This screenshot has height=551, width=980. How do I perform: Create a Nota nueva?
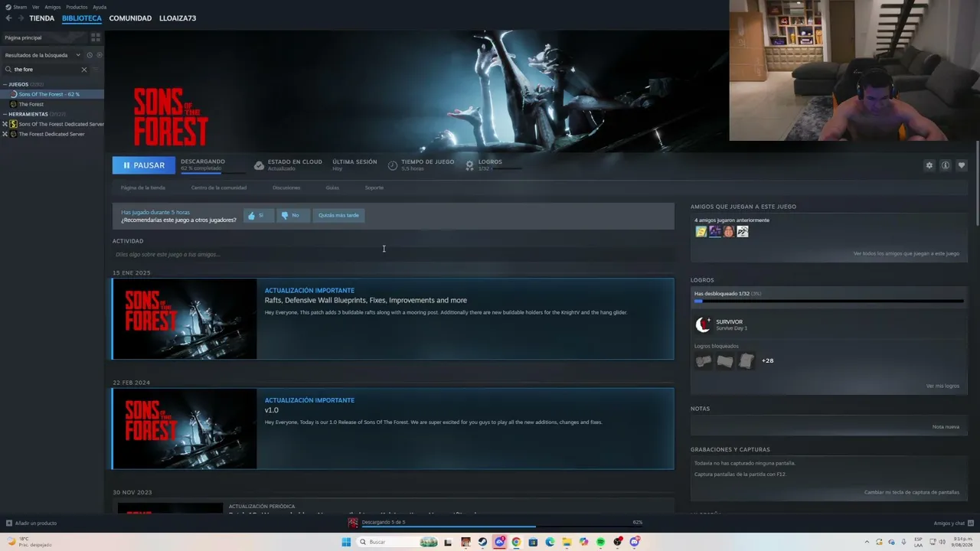coord(946,426)
